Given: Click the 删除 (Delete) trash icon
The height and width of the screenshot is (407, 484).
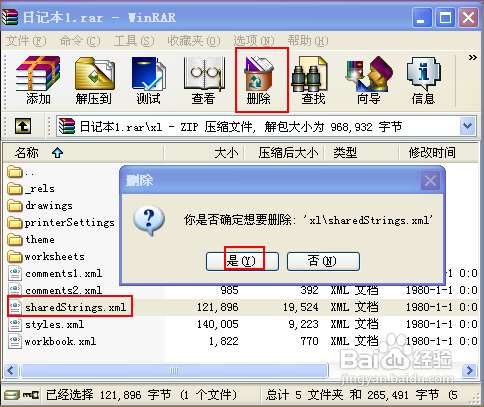Looking at the screenshot, I should pyautogui.click(x=259, y=81).
